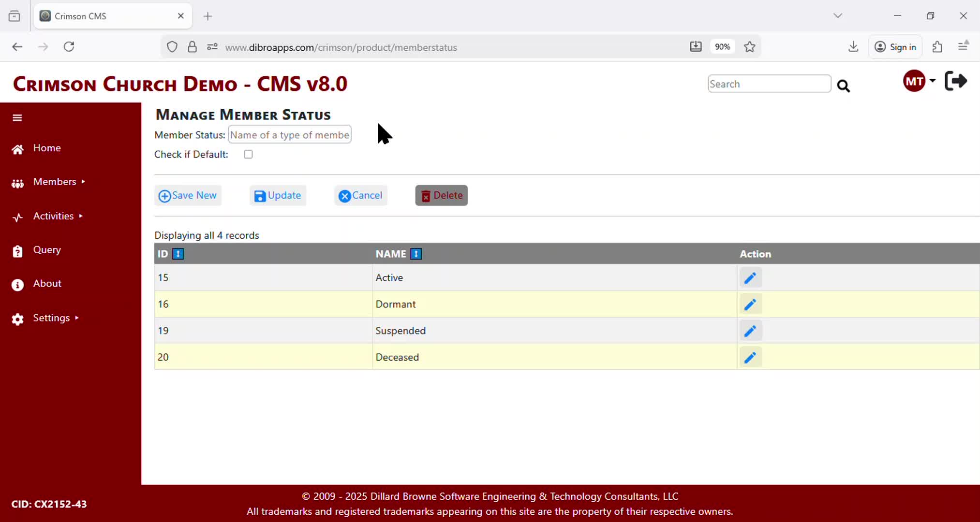Click the edit pencil for Dormant row
The height and width of the screenshot is (522, 980).
pyautogui.click(x=750, y=304)
